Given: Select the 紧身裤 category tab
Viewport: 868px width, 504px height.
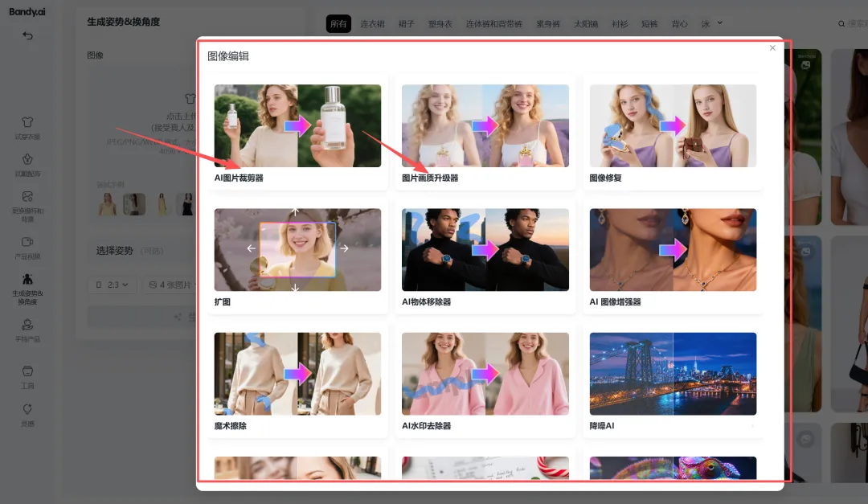Looking at the screenshot, I should coord(548,24).
